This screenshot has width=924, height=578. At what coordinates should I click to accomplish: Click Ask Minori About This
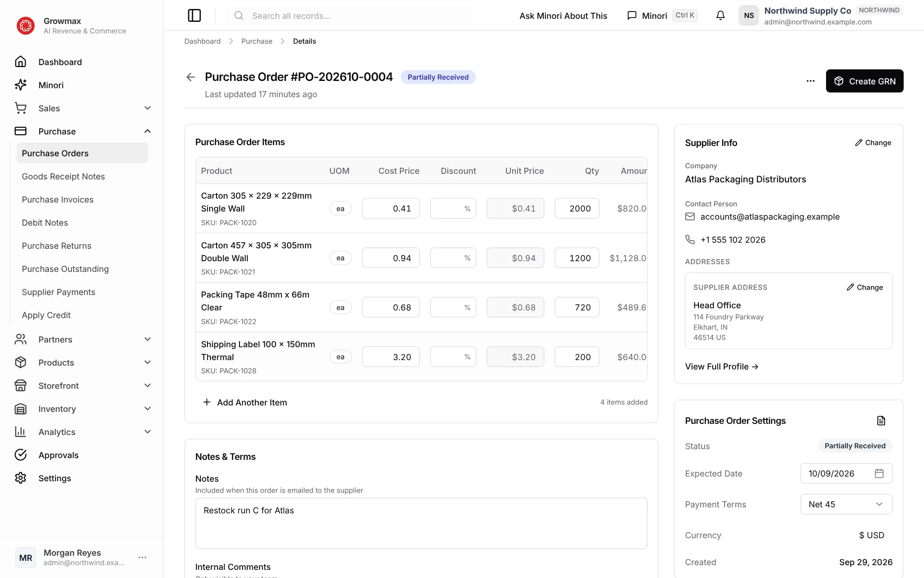[563, 15]
